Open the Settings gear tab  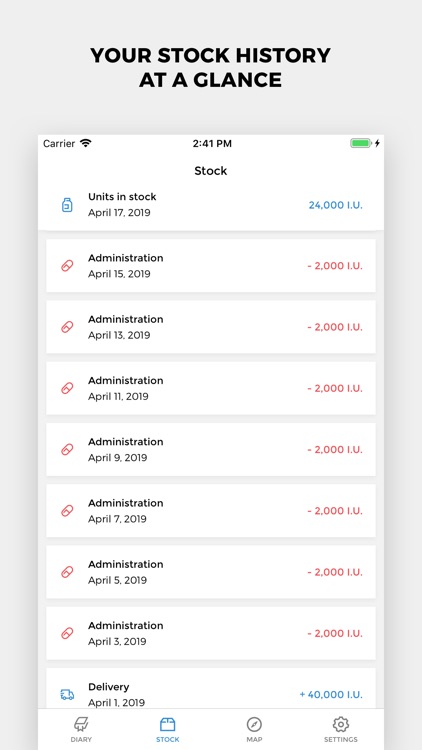(341, 729)
